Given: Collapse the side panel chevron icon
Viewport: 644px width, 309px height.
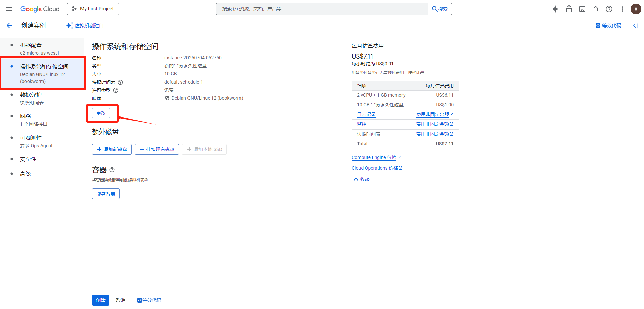Looking at the screenshot, I should tap(635, 25).
